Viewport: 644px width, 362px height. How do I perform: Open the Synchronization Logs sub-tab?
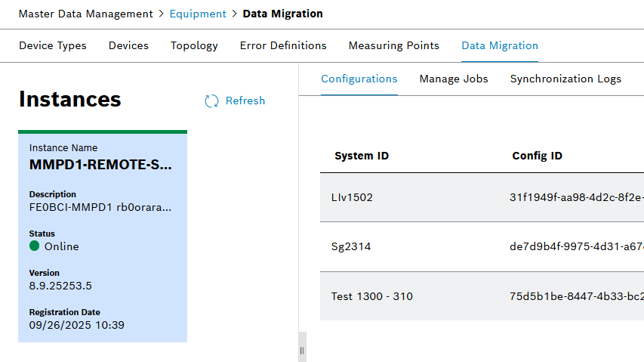click(x=565, y=79)
